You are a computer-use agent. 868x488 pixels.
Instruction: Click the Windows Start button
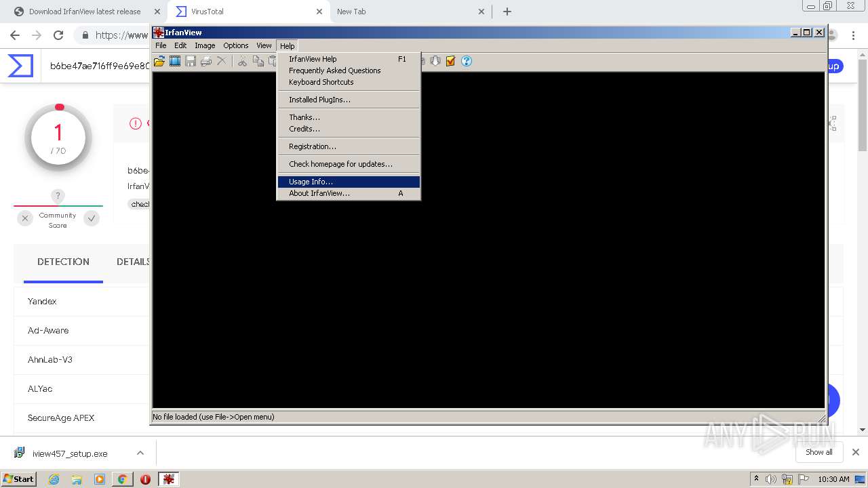tap(19, 479)
